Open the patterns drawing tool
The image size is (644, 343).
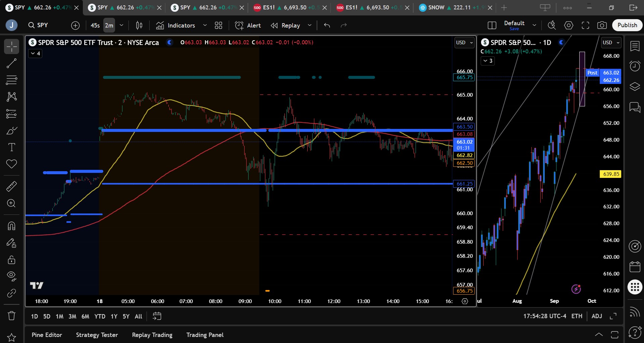pos(11,97)
